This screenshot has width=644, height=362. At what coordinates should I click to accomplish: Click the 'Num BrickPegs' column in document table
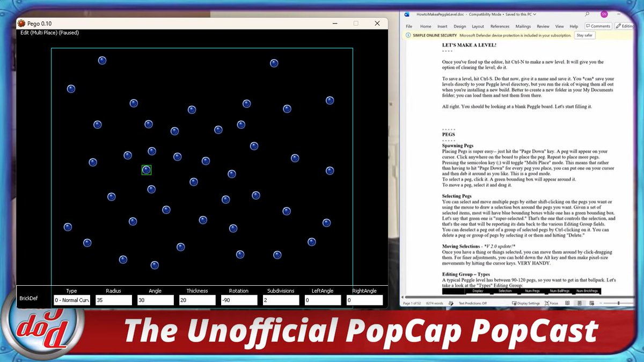click(x=587, y=291)
